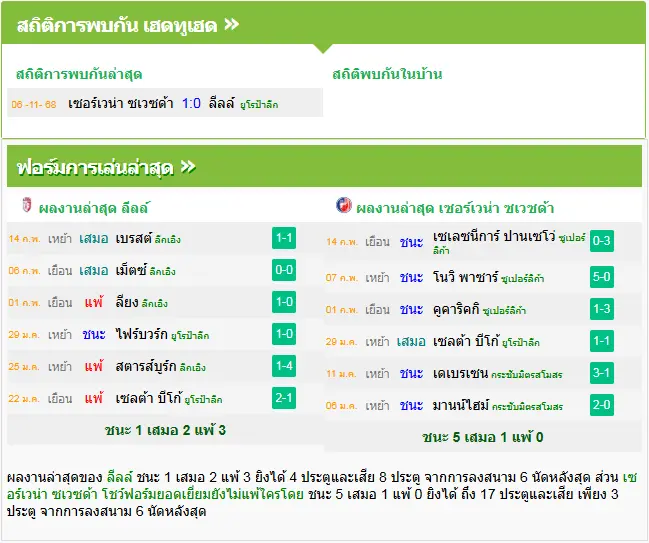
Task: Click the 06-11-68 head-to-head date
Action: coord(34,104)
